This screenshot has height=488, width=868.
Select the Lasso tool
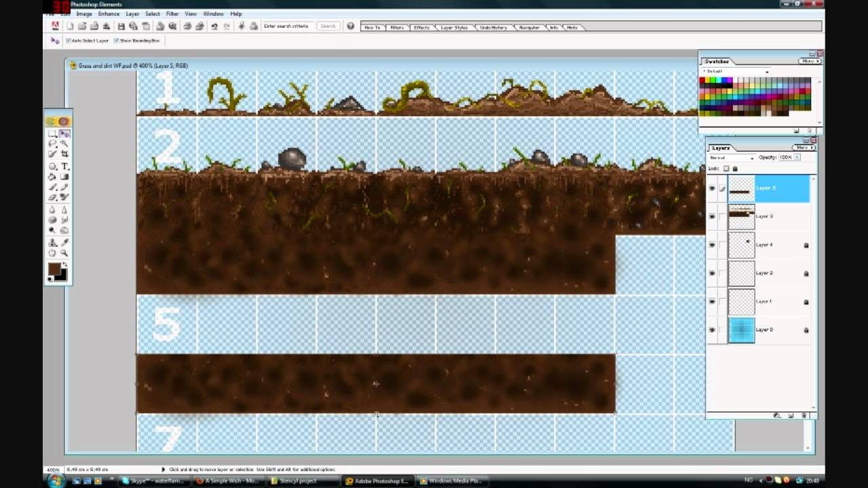(52, 143)
